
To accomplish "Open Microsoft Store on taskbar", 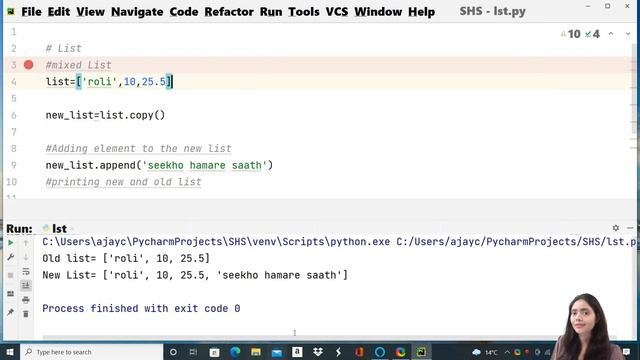I will pos(214,352).
